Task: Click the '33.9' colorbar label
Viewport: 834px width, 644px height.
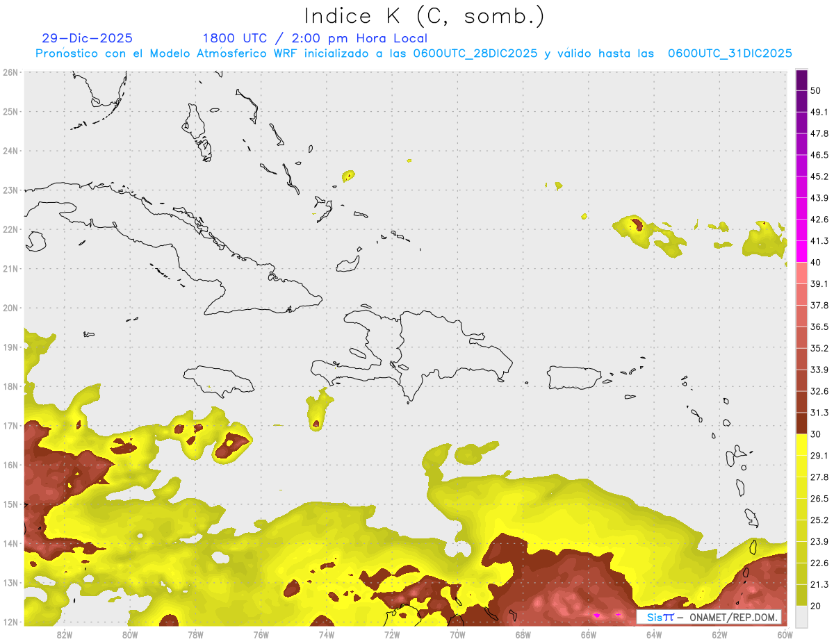Action: [819, 370]
